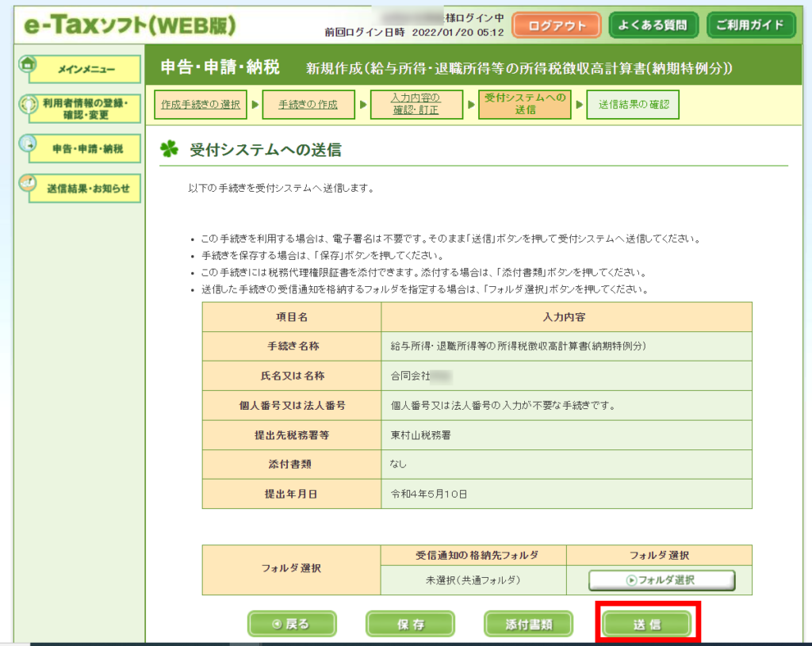This screenshot has width=812, height=646.
Task: Open the よくある質問 page
Action: pos(654,25)
